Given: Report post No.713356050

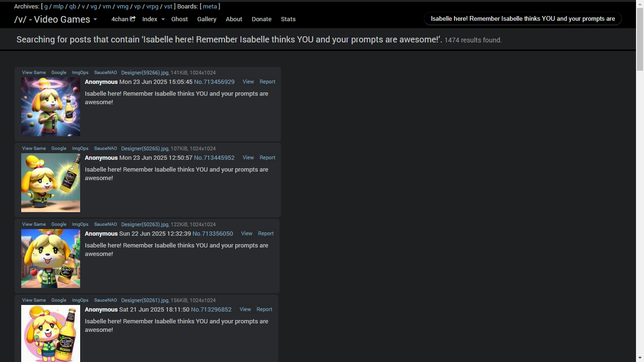Looking at the screenshot, I should pyautogui.click(x=266, y=234).
